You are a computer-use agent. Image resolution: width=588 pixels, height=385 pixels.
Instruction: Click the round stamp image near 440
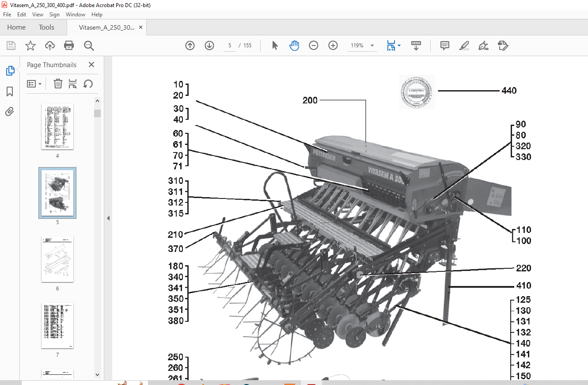417,92
